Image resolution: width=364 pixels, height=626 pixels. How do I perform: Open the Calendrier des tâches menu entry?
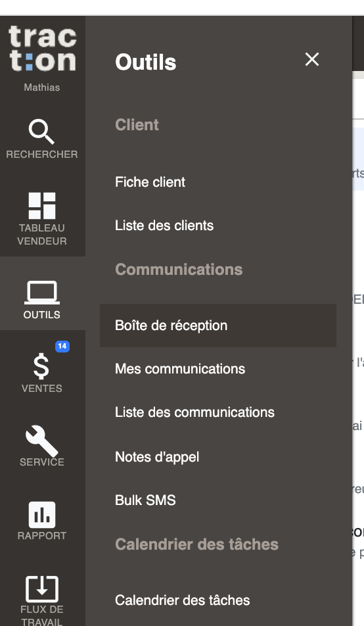point(183,600)
